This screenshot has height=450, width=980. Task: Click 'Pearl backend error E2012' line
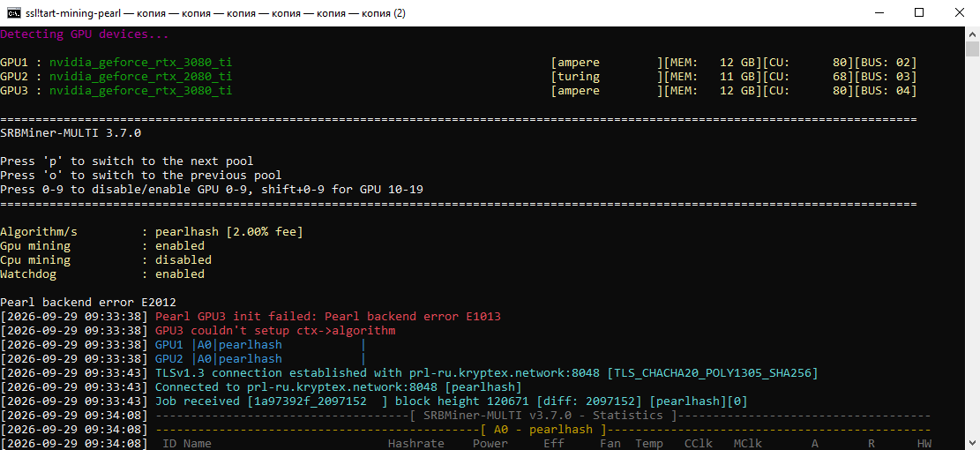[88, 303]
